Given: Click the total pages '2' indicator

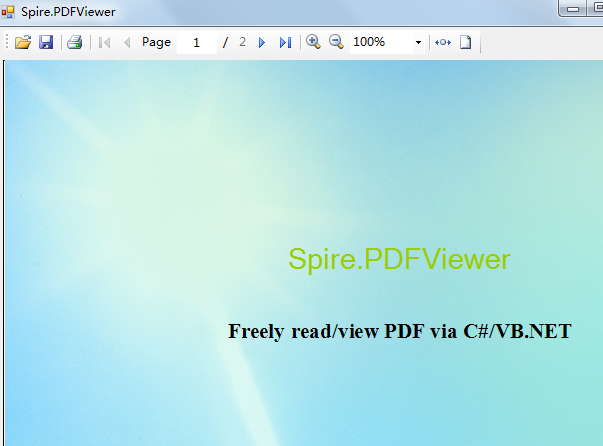Looking at the screenshot, I should [x=242, y=42].
